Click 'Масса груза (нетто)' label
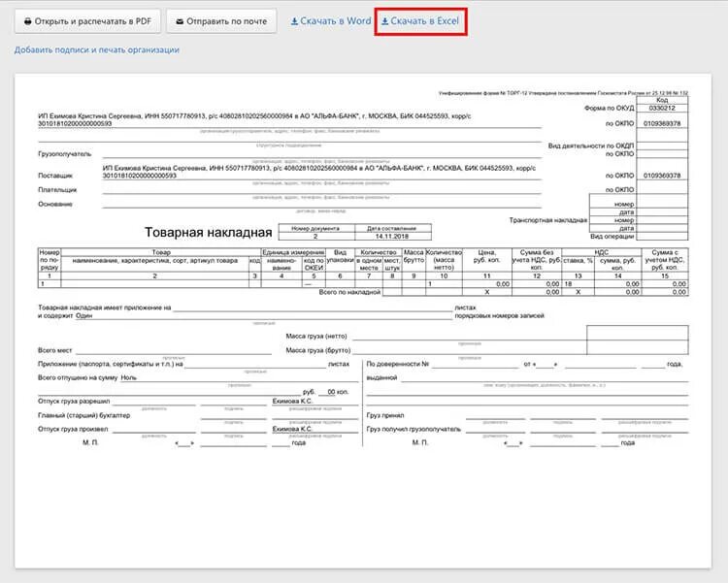This screenshot has height=583, width=728. pos(316,336)
